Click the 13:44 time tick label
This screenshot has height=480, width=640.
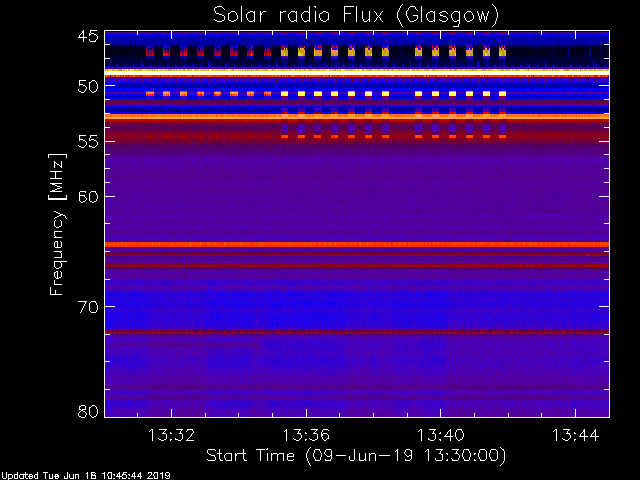pyautogui.click(x=576, y=435)
